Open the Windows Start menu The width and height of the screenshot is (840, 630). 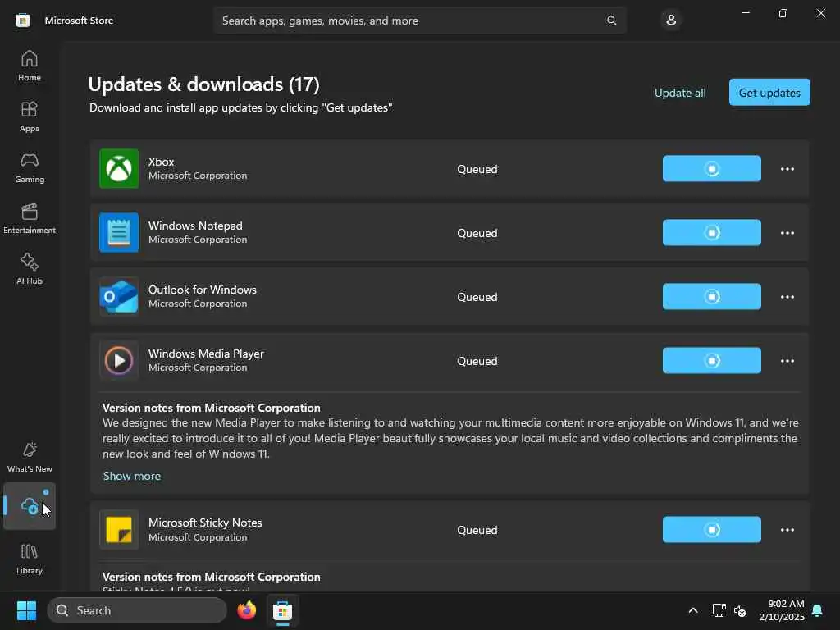tap(26, 610)
